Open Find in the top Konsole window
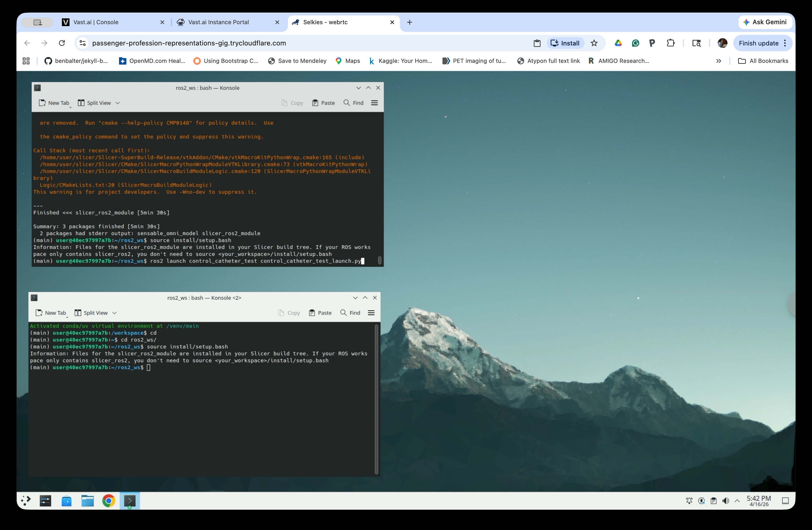The height and width of the screenshot is (530, 812). click(x=353, y=103)
